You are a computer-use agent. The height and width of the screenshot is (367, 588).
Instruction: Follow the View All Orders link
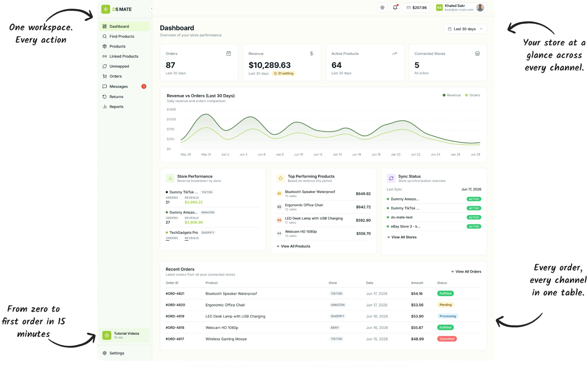pos(466,271)
